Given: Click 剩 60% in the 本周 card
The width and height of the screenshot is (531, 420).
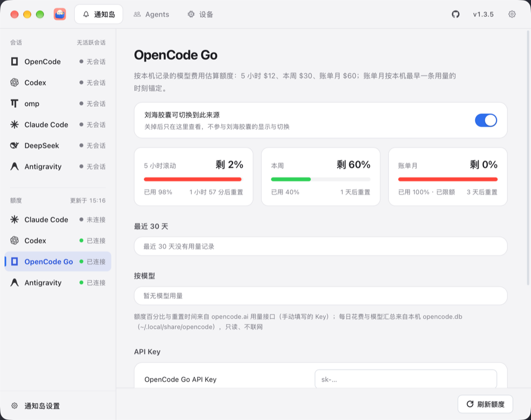Looking at the screenshot, I should (353, 165).
